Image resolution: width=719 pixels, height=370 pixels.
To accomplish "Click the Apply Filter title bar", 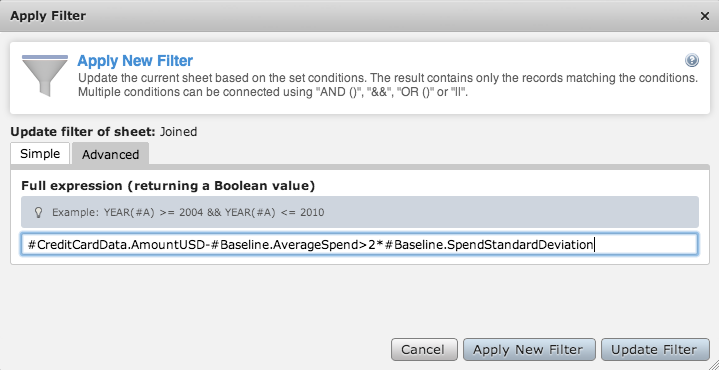I will [360, 16].
